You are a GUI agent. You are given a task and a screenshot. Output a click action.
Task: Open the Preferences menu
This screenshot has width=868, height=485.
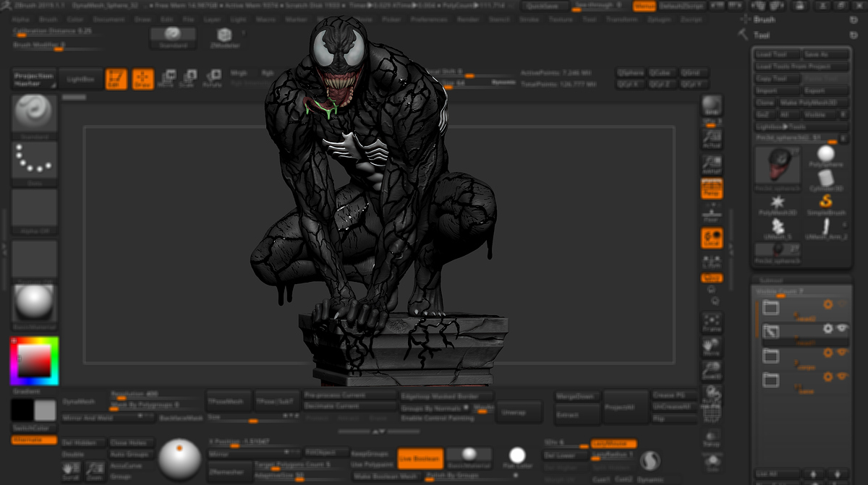pyautogui.click(x=430, y=20)
